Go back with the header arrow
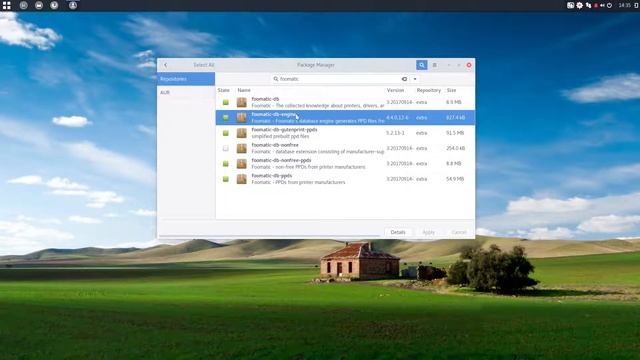Screen dimensions: 640x360 [x=165, y=65]
